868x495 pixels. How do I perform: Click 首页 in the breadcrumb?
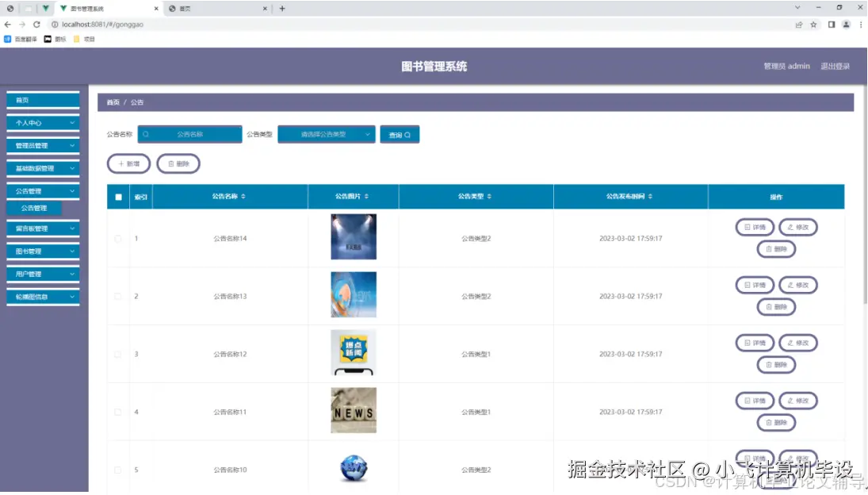[113, 102]
